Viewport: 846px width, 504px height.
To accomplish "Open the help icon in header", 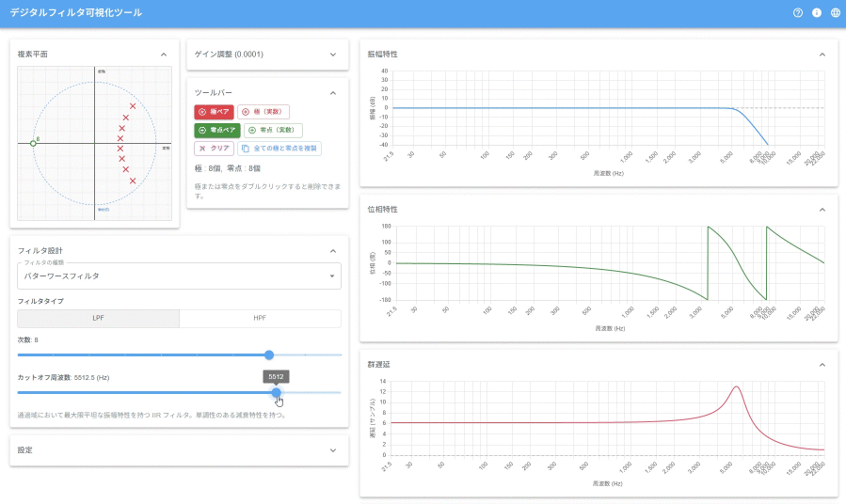I will click(798, 13).
